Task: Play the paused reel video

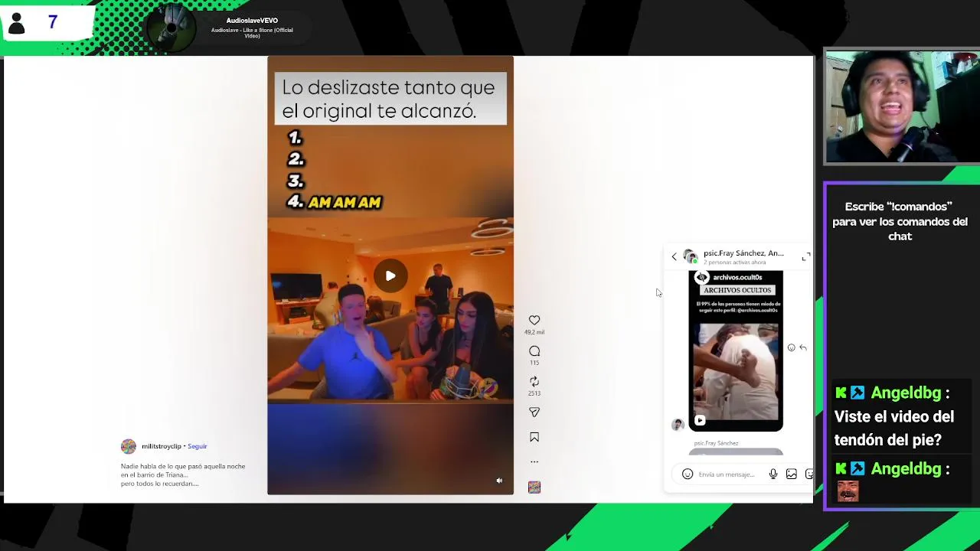Action: [x=390, y=275]
